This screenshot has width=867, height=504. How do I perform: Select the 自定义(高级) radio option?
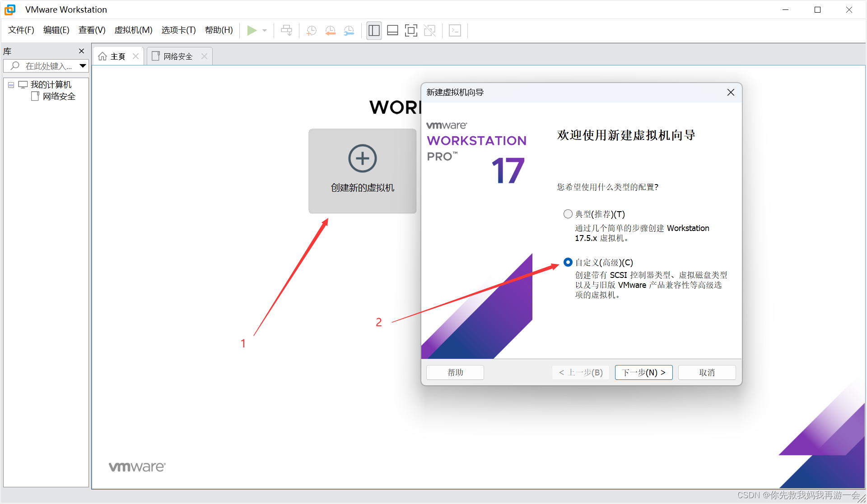click(x=568, y=262)
